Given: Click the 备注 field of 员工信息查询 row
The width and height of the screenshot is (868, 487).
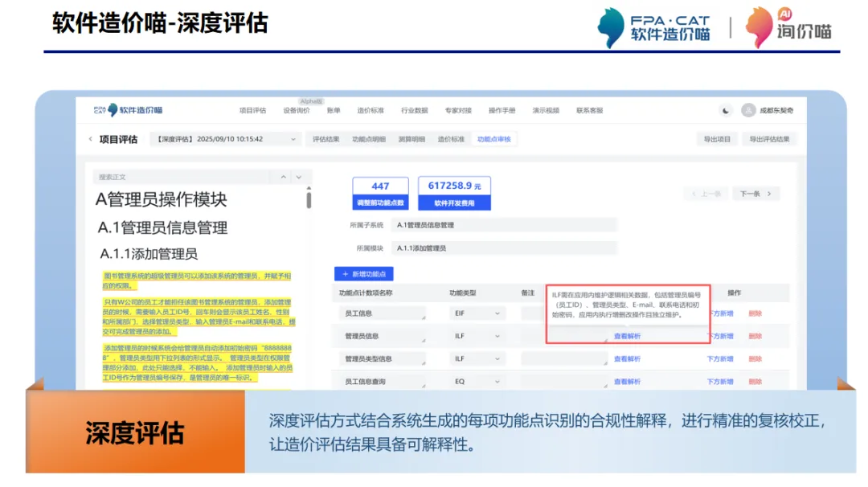Looking at the screenshot, I should (x=564, y=381).
